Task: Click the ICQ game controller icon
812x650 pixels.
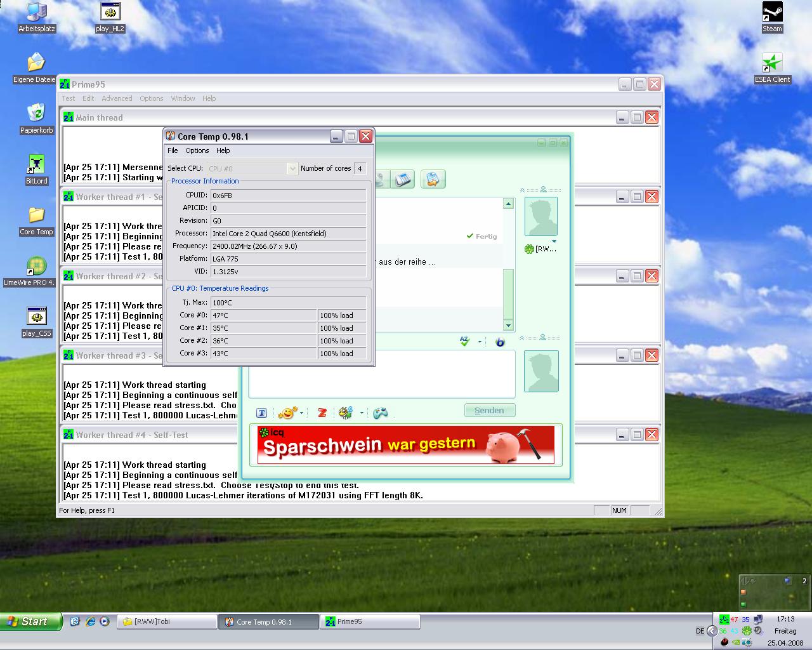Action: 380,413
